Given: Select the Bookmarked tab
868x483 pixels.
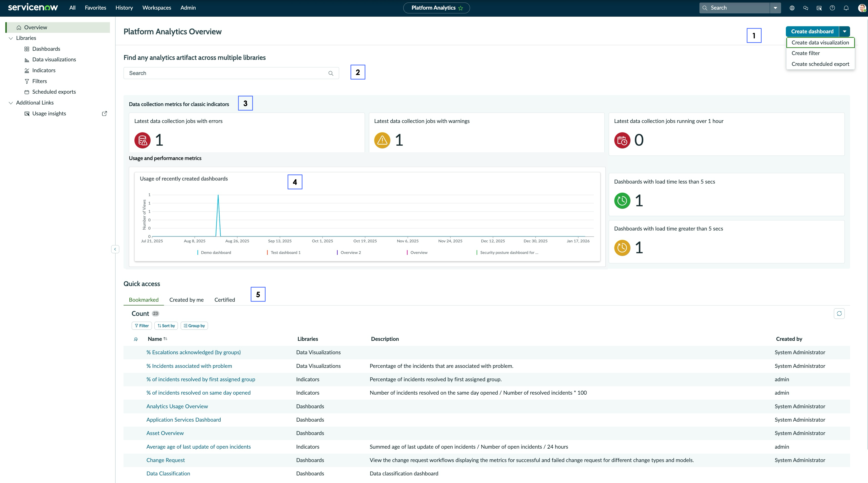Looking at the screenshot, I should click(x=144, y=300).
